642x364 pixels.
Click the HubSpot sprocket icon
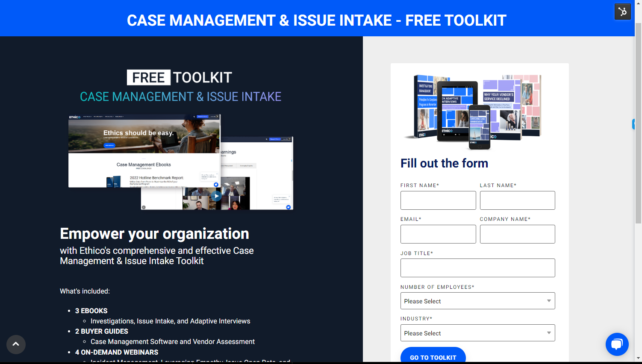tap(623, 12)
